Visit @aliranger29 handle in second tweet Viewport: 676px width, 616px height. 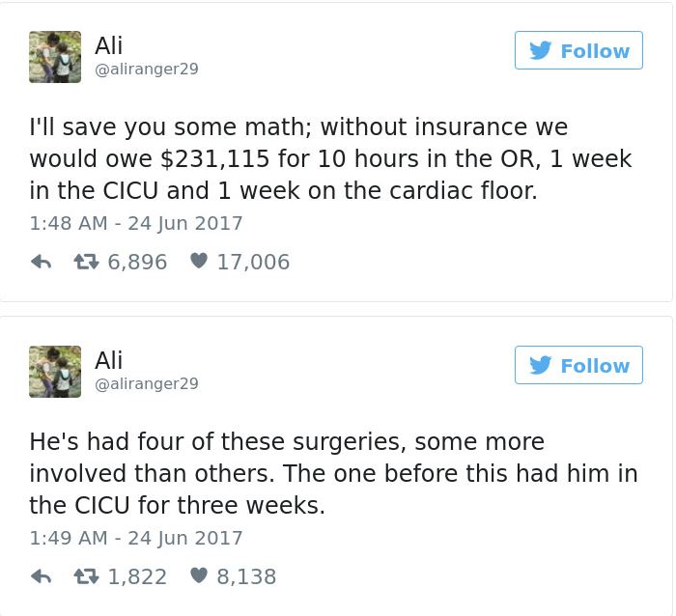point(146,384)
